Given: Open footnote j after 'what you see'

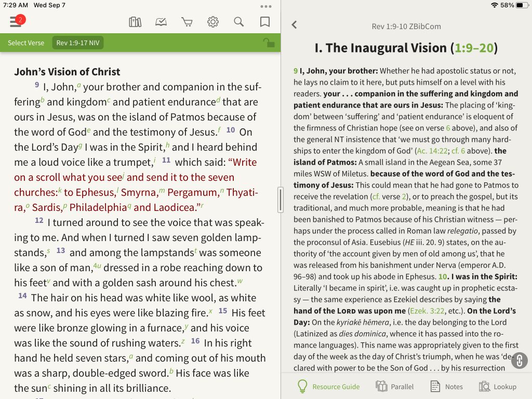Looking at the screenshot, I should tap(124, 175).
